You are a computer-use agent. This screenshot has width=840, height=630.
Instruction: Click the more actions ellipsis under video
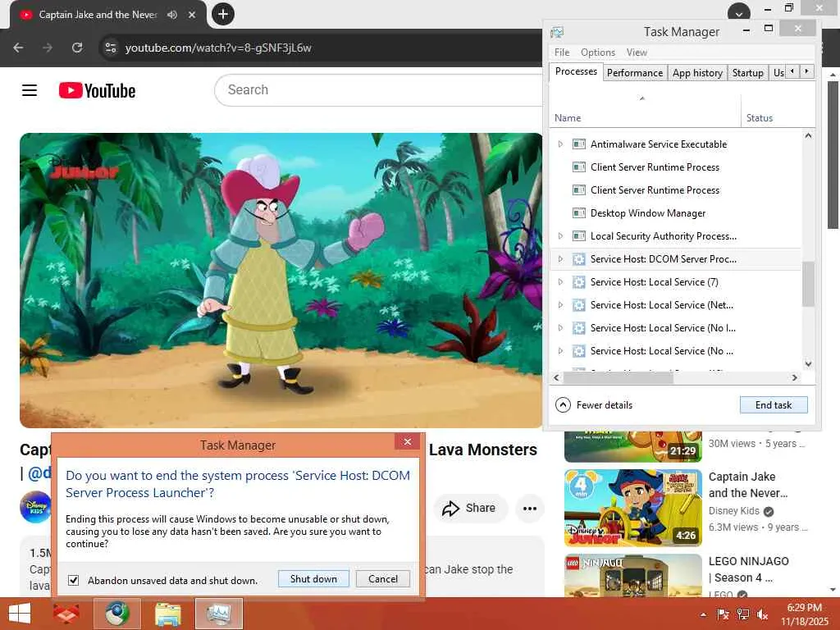pos(530,509)
